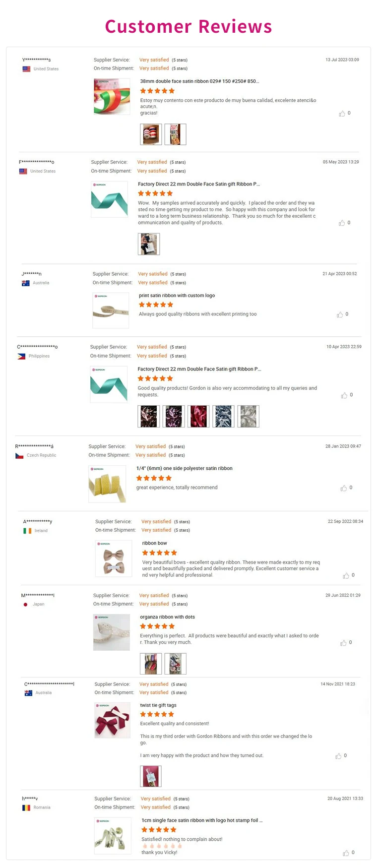View the first customer photo in the Philippines review
377x868 pixels.
148,416
